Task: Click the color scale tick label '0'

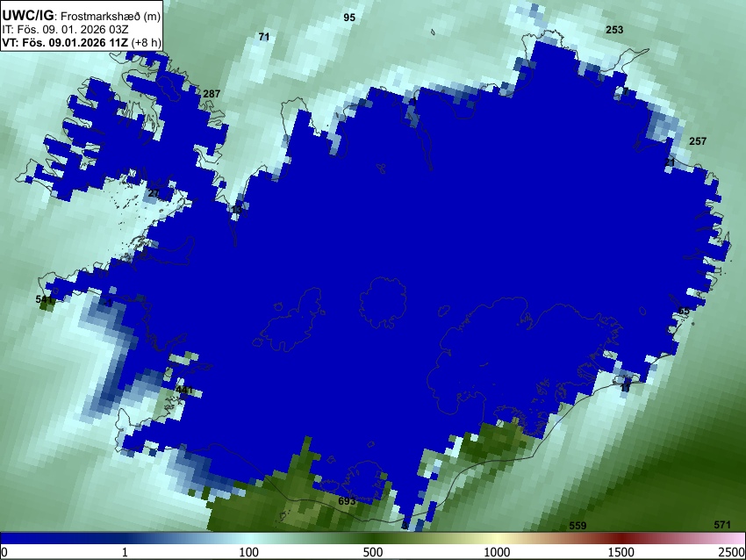Action: point(4,552)
